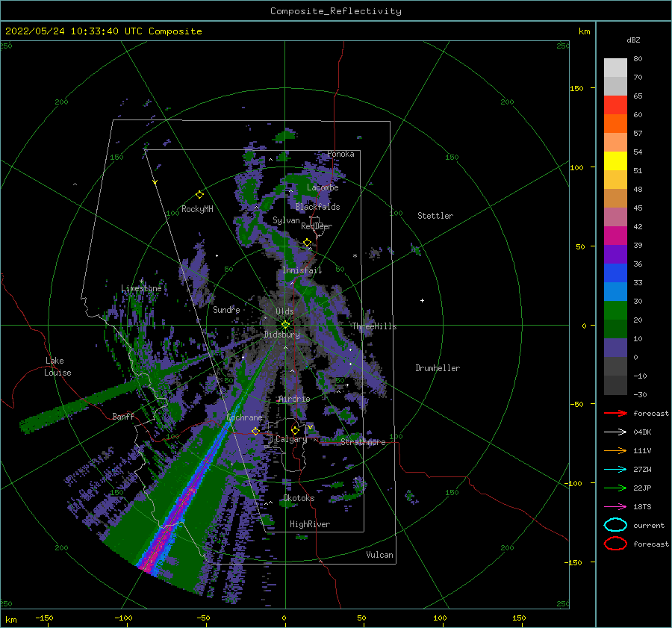Select the orange 111V arrow icon
This screenshot has width=672, height=628.
point(615,450)
